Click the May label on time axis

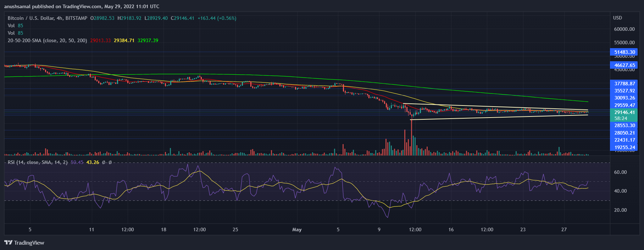click(297, 229)
